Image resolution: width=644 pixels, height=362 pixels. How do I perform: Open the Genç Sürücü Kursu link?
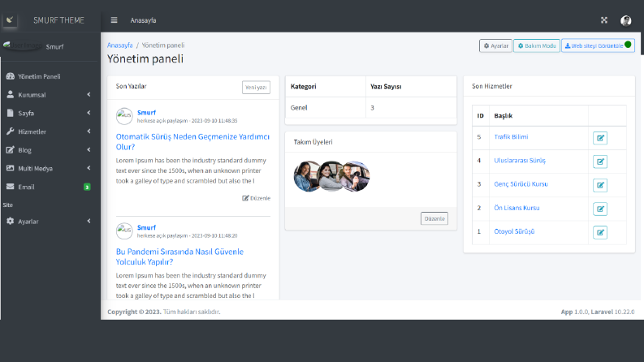pos(521,184)
